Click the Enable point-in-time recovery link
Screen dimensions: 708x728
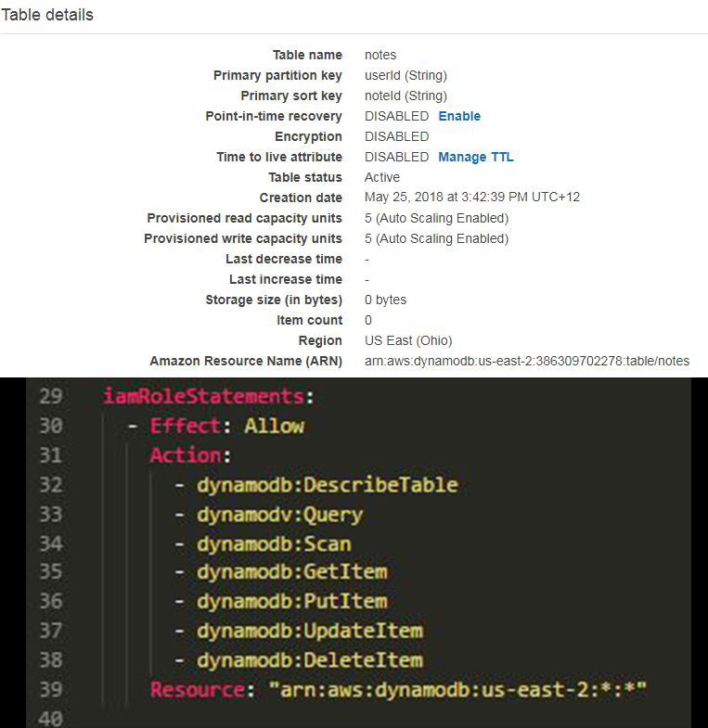point(459,116)
